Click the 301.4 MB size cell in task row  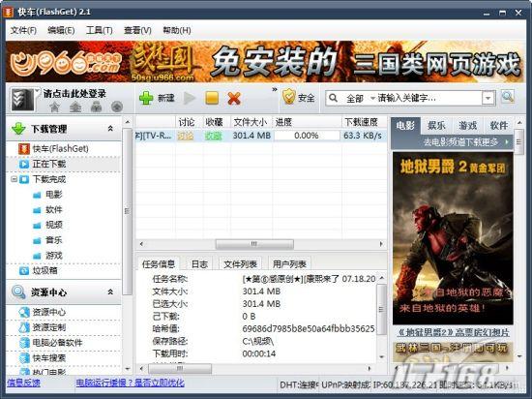point(251,136)
